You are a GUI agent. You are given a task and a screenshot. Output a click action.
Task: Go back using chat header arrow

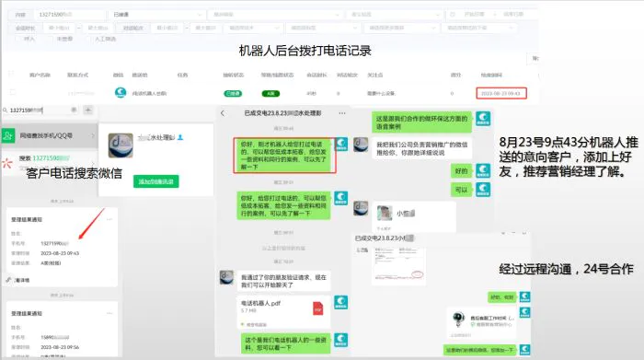[x=223, y=113]
